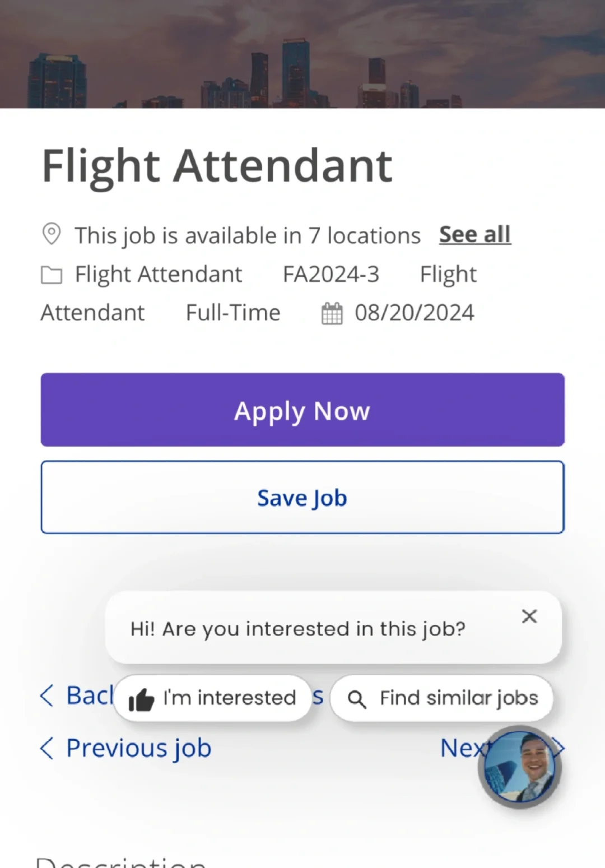The image size is (605, 868).
Task: Click the "Are you interested" chat message
Action: (x=297, y=629)
